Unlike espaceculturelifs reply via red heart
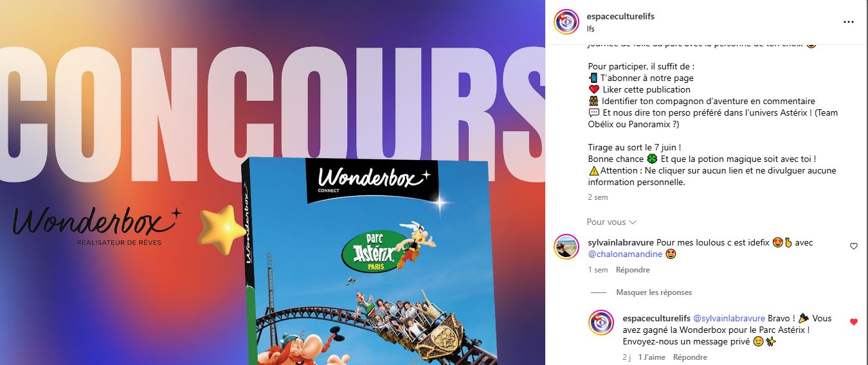This screenshot has width=868, height=365. pyautogui.click(x=854, y=322)
